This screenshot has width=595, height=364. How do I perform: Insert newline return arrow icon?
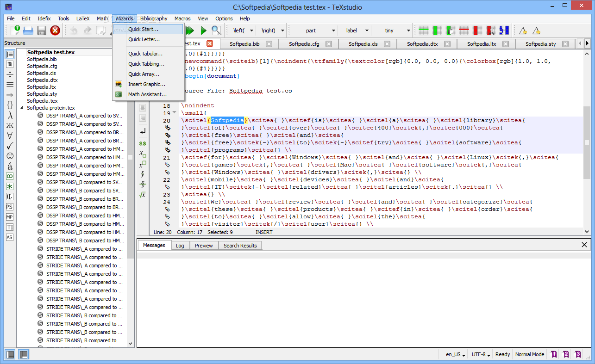tap(143, 131)
